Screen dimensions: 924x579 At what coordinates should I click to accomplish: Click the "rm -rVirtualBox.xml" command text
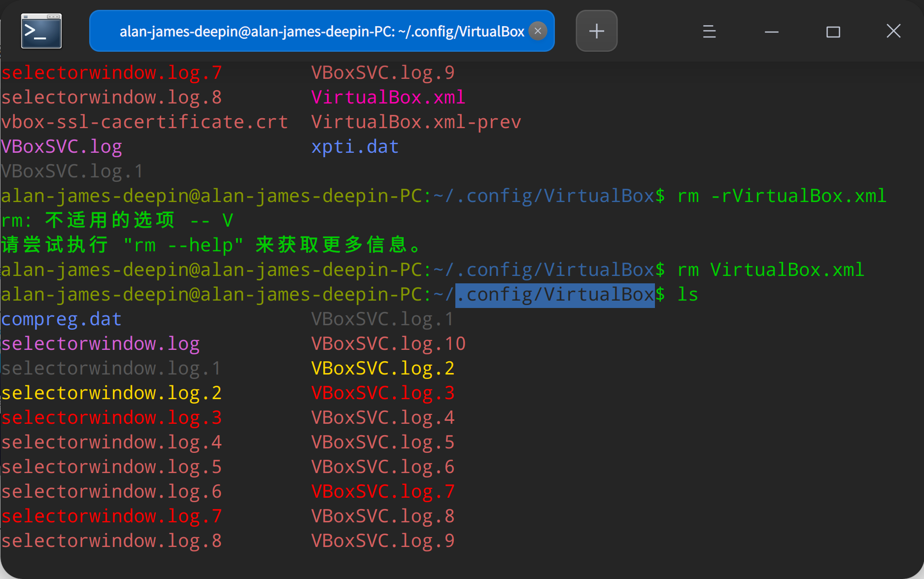[x=782, y=196]
